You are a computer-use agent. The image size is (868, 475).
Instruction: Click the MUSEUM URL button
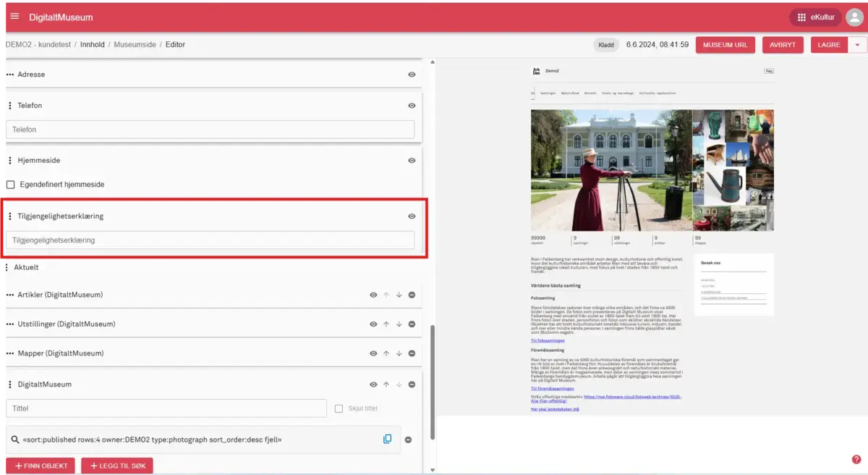(726, 45)
